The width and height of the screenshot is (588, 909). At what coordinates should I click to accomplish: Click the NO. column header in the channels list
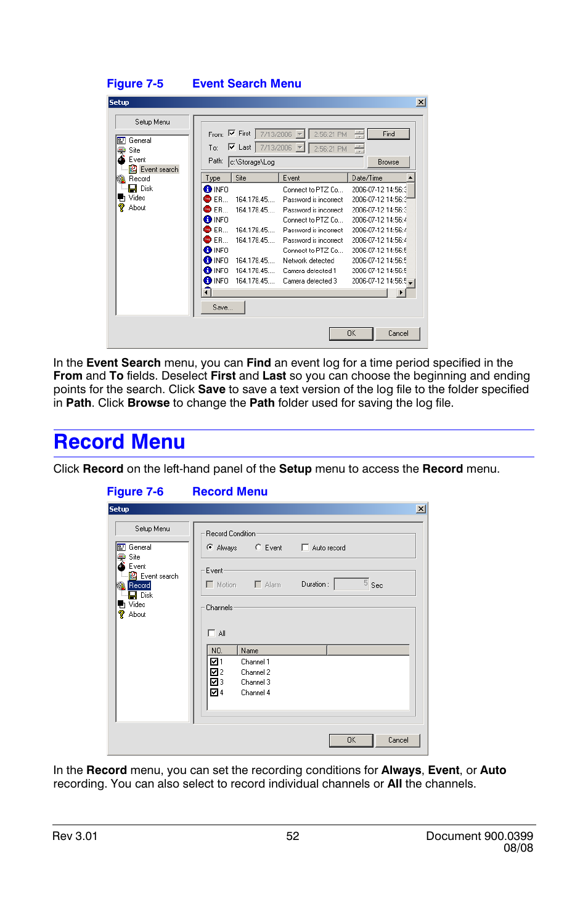223,651
